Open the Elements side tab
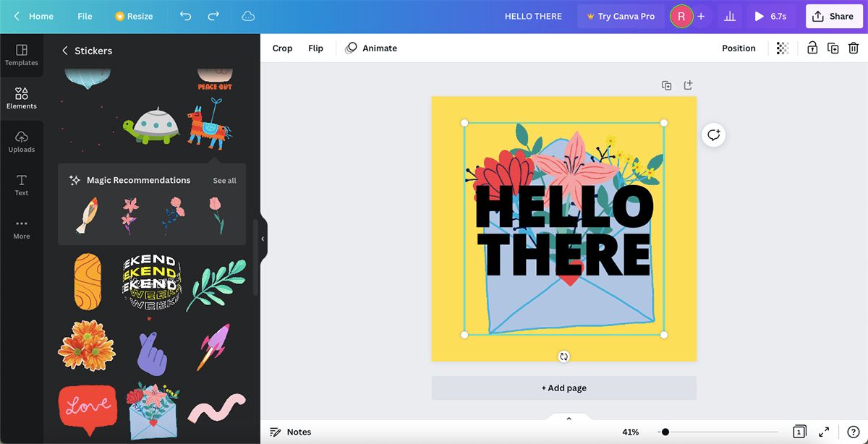This screenshot has width=868, height=444. coord(22,99)
